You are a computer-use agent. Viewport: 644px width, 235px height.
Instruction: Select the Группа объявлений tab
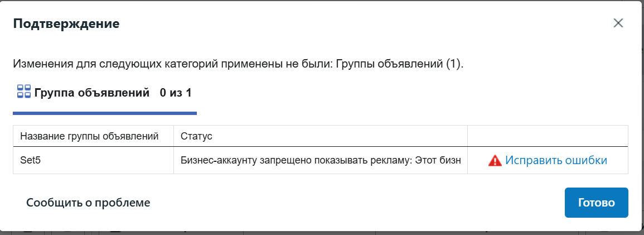[x=92, y=92]
